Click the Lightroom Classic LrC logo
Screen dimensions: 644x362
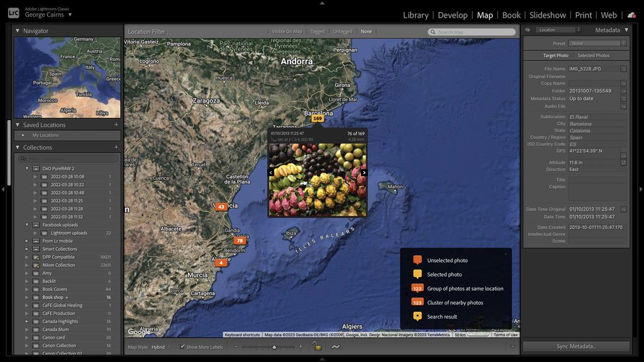coord(14,13)
